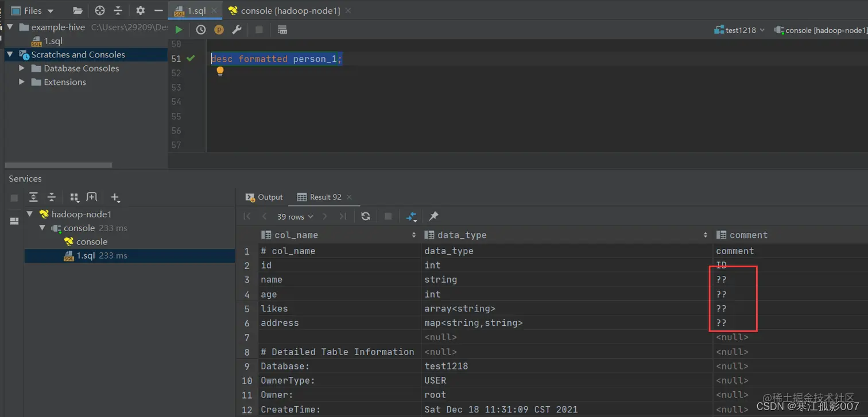Open the test1218 schema selector

point(740,30)
